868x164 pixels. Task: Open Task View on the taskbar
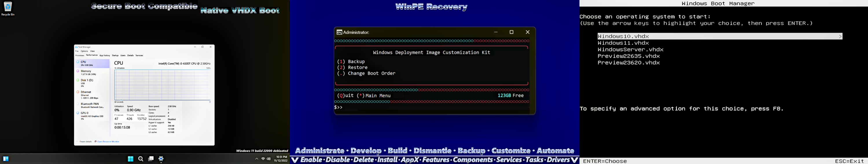[151, 159]
